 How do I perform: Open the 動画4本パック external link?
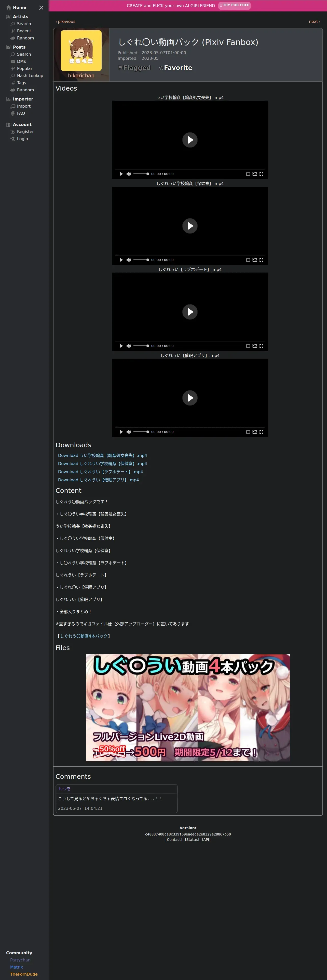[84, 636]
